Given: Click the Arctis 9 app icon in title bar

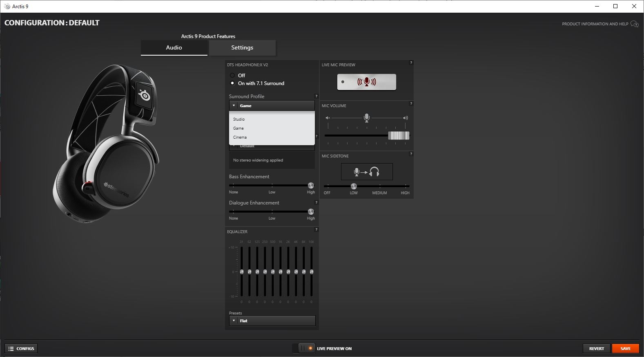Looking at the screenshot, I should [7, 6].
